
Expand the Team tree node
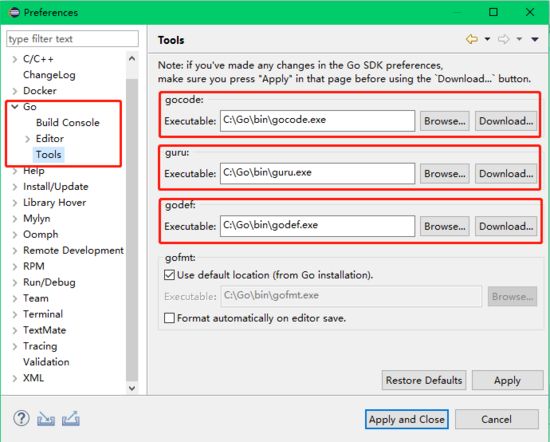15,299
